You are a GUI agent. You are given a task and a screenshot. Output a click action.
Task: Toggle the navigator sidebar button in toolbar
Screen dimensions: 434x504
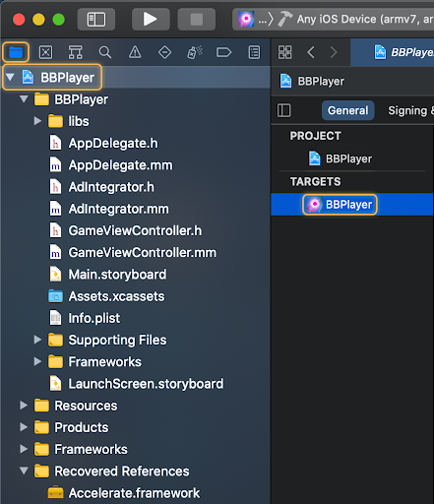pyautogui.click(x=96, y=20)
